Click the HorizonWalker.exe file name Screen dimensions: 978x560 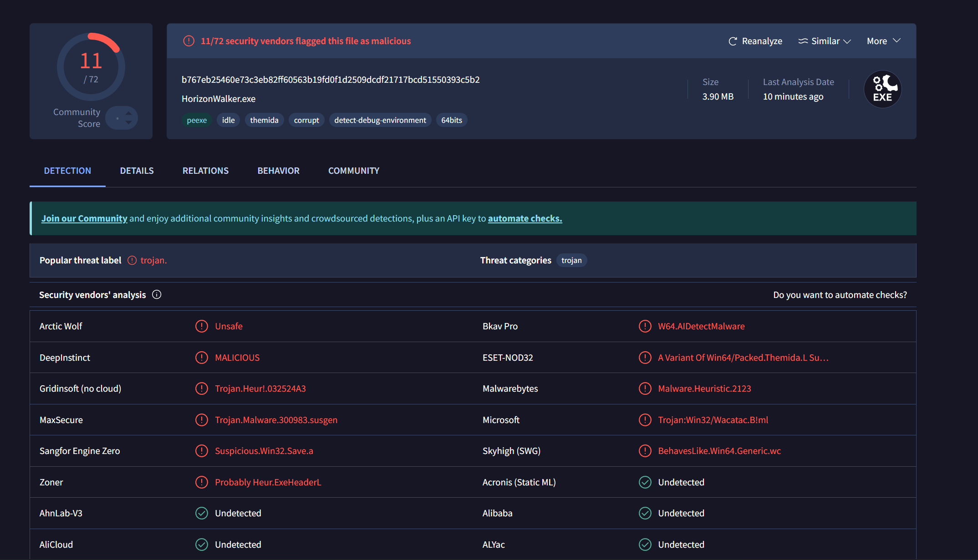click(219, 99)
